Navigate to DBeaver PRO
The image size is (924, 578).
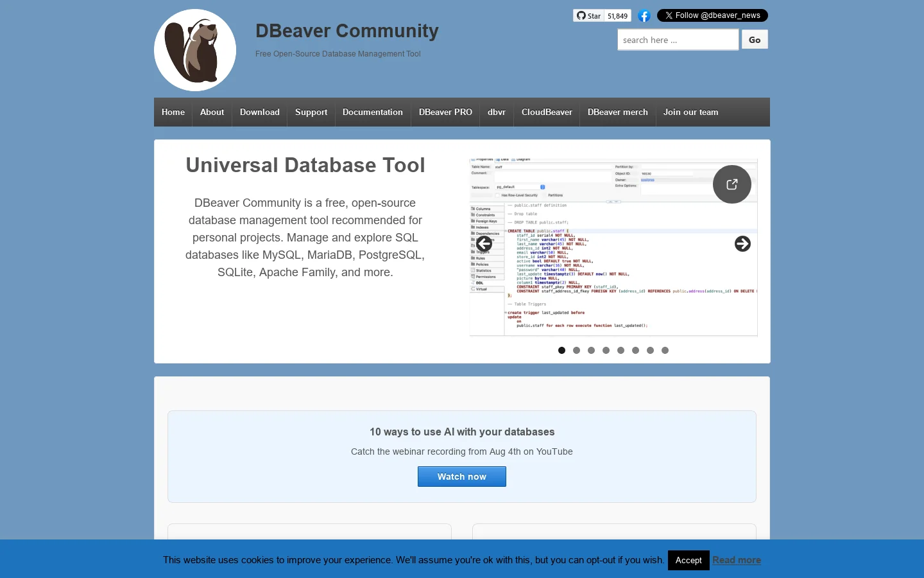pyautogui.click(x=445, y=112)
